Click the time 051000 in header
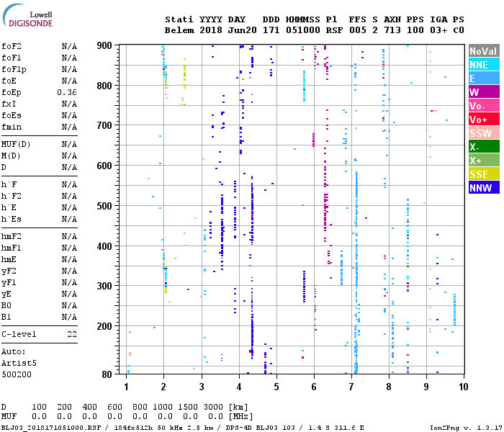 tap(303, 30)
